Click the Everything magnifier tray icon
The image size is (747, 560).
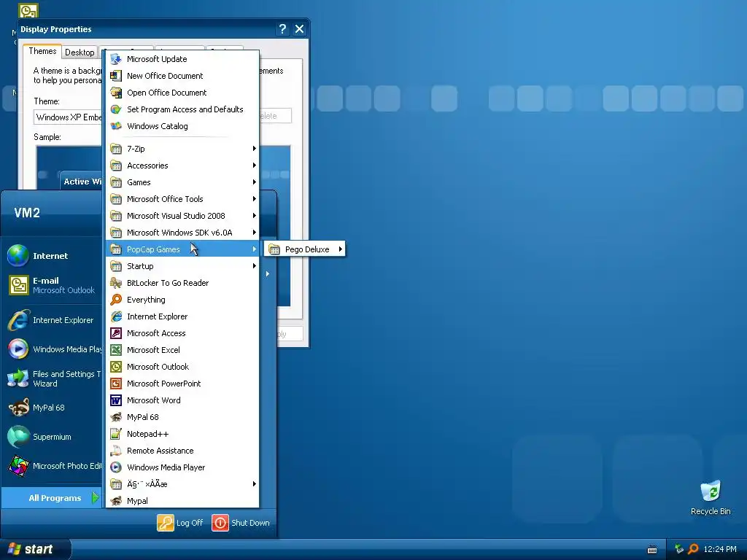(693, 549)
